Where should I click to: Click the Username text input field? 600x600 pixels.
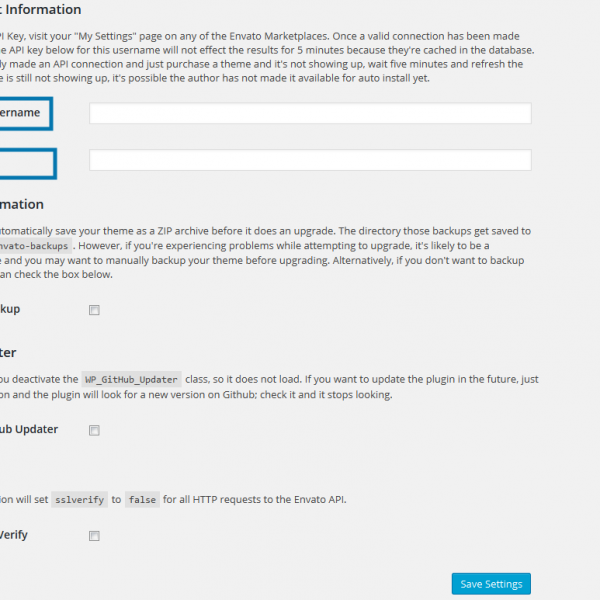point(310,113)
